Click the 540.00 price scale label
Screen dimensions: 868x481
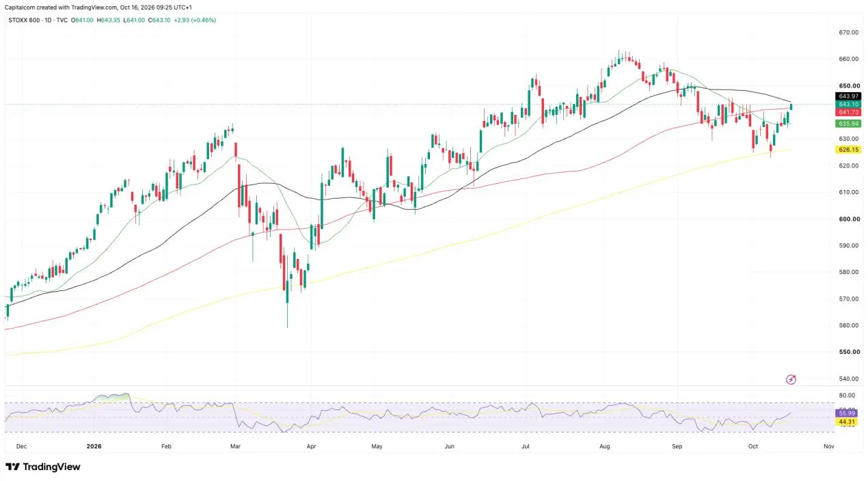tap(848, 379)
